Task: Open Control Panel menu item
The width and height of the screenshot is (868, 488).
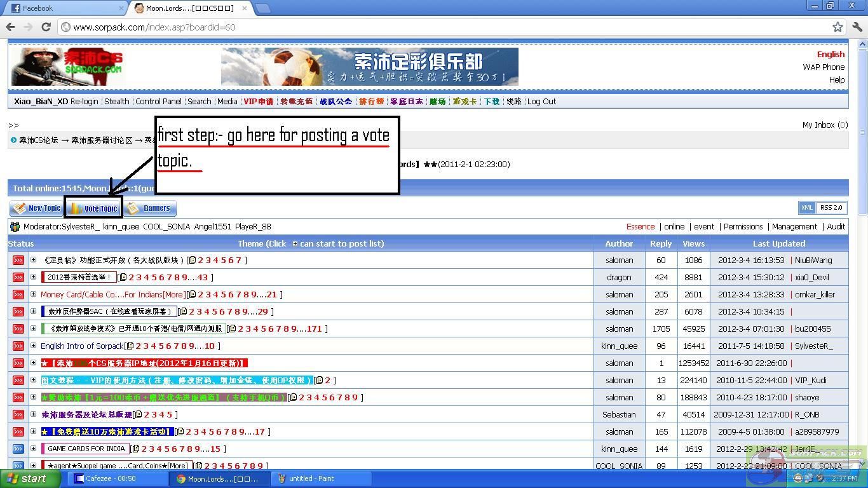Action: coord(158,101)
